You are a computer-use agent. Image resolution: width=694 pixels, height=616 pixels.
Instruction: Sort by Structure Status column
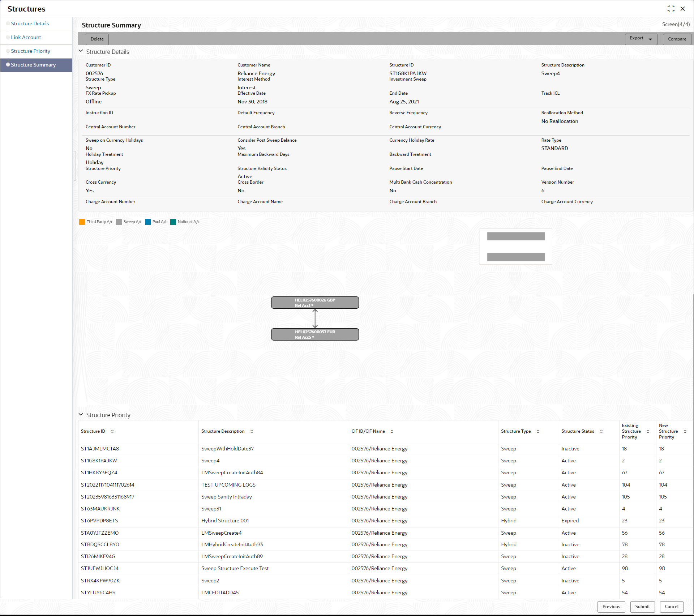tap(601, 431)
